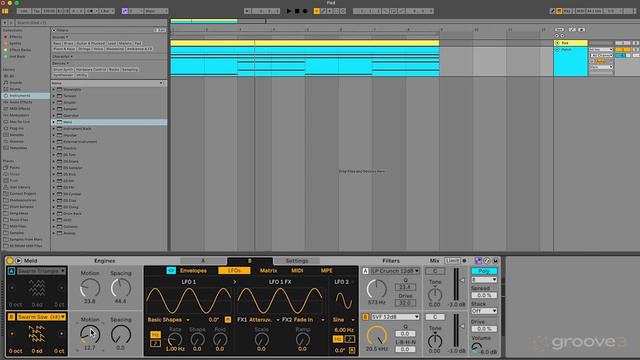This screenshot has height=360, width=640.
Task: Toggle oscillator engine A on/off
Action: coord(11,271)
